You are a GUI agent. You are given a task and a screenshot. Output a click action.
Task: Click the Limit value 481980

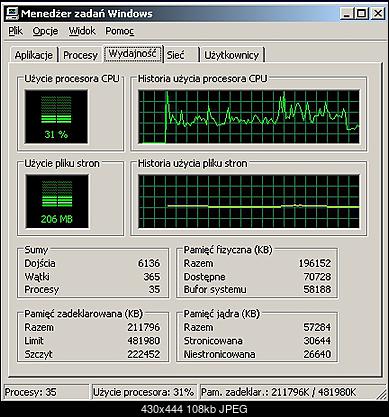[144, 341]
